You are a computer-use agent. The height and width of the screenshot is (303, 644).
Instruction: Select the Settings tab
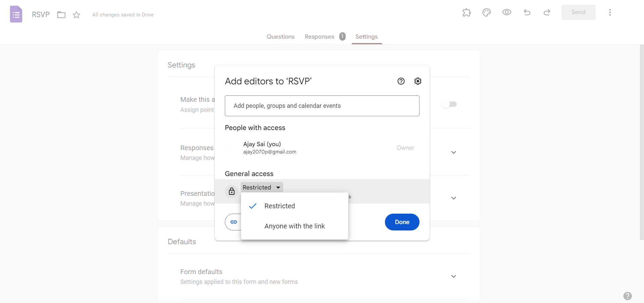point(366,37)
